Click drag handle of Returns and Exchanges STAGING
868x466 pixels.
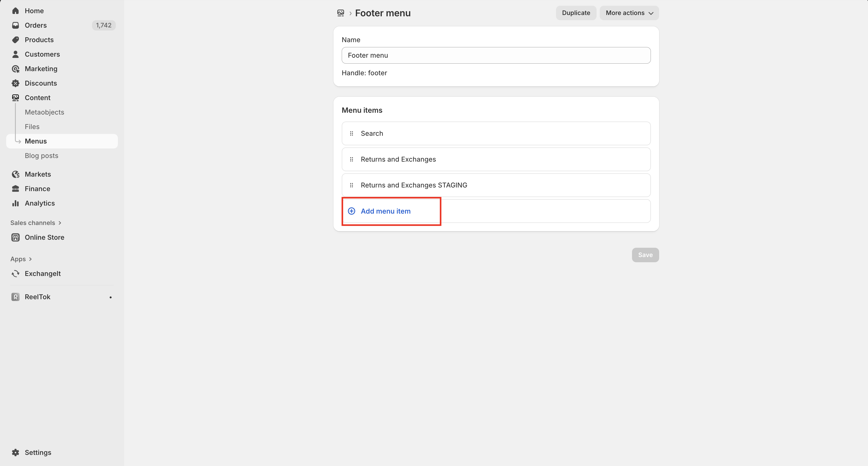coord(352,185)
